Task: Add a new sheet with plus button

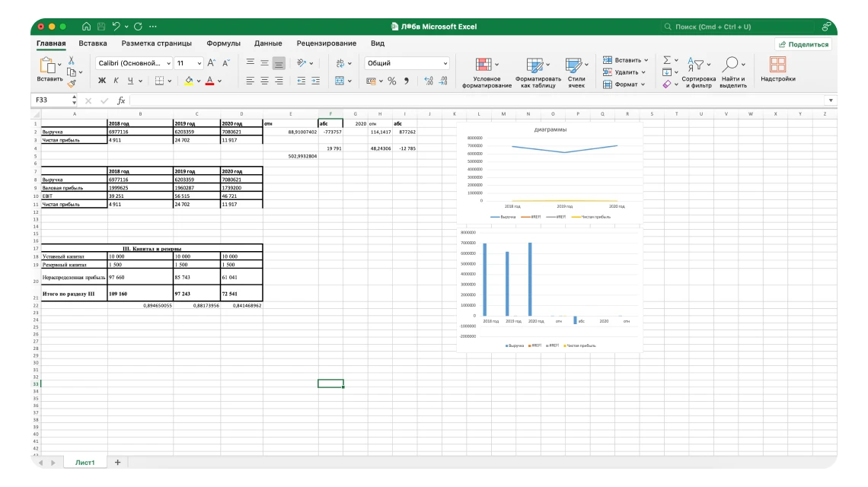Action: (x=117, y=462)
